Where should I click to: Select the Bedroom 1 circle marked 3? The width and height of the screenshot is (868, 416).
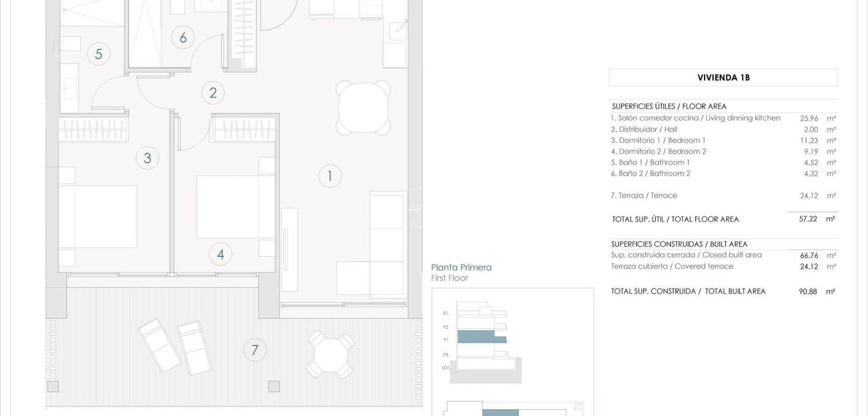tap(147, 158)
